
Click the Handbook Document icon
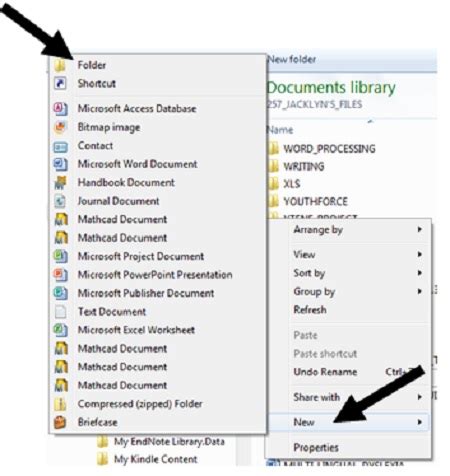(x=60, y=182)
